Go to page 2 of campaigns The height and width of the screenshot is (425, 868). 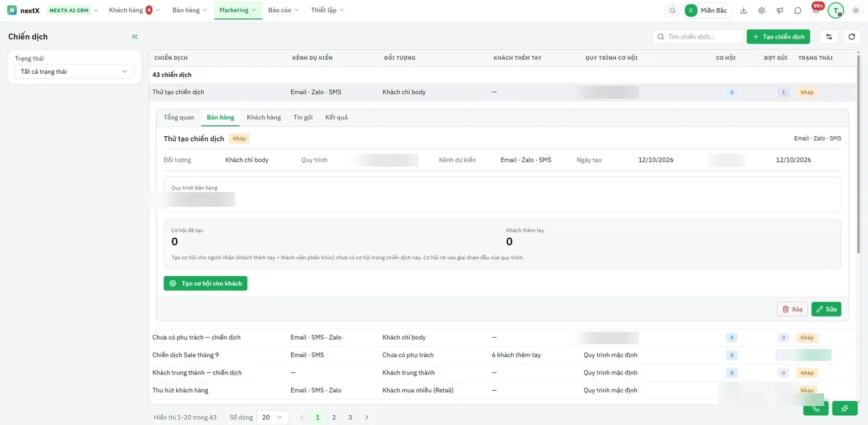pos(334,417)
